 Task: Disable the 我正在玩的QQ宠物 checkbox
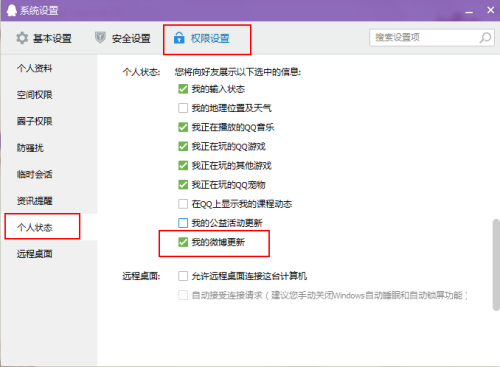[x=183, y=185]
